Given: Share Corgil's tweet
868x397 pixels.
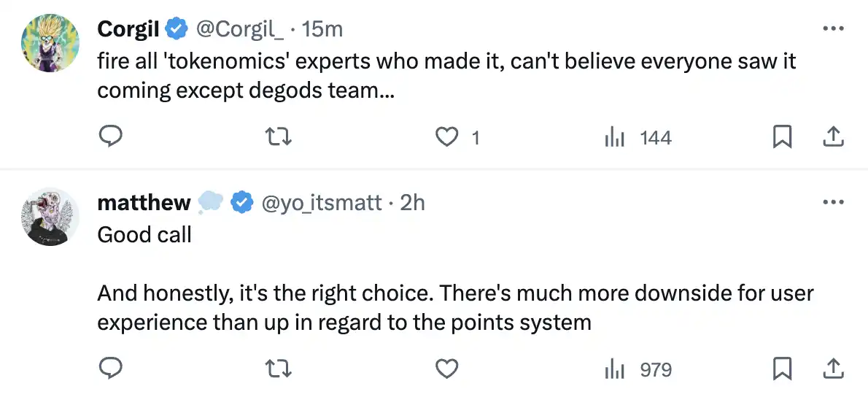Looking at the screenshot, I should (833, 137).
